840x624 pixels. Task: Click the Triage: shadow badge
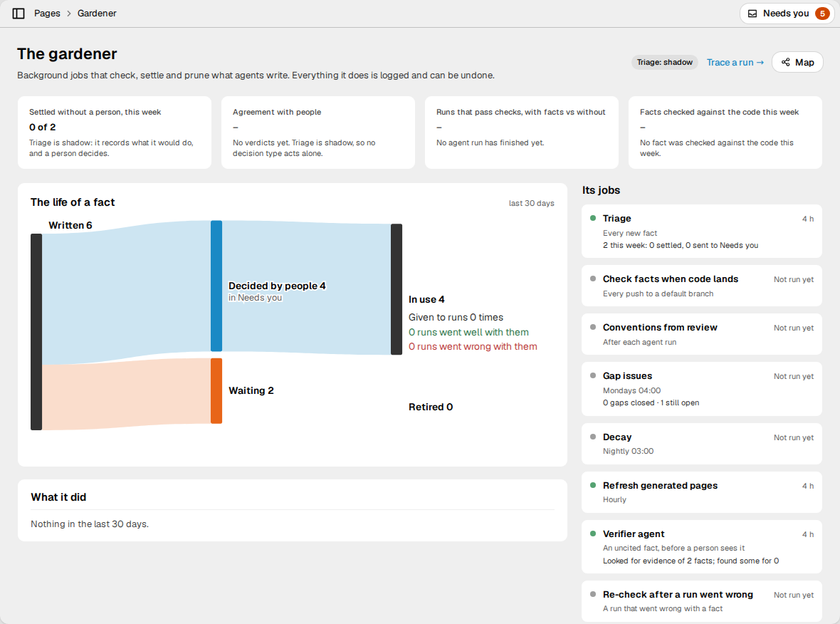664,62
